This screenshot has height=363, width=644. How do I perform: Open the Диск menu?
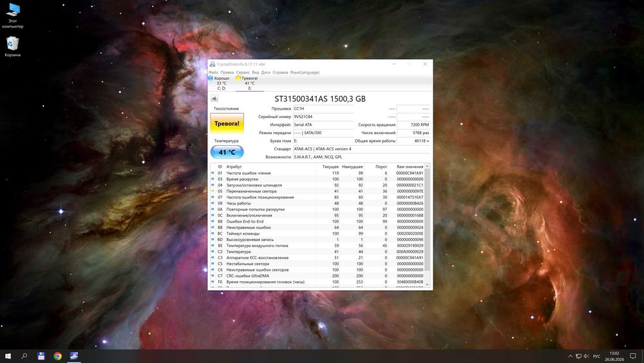click(266, 72)
